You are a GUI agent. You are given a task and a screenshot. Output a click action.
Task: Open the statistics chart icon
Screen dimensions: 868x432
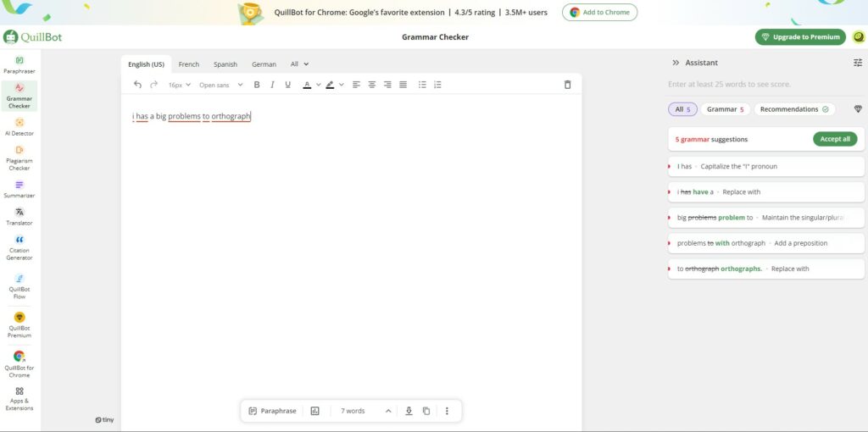click(315, 411)
